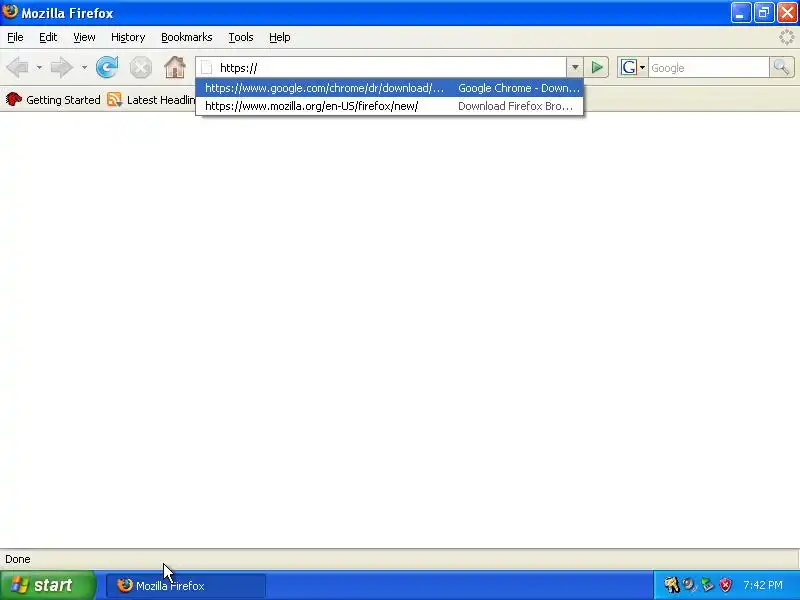Viewport: 800px width, 600px height.
Task: Close the Firefox window
Action: (787, 13)
